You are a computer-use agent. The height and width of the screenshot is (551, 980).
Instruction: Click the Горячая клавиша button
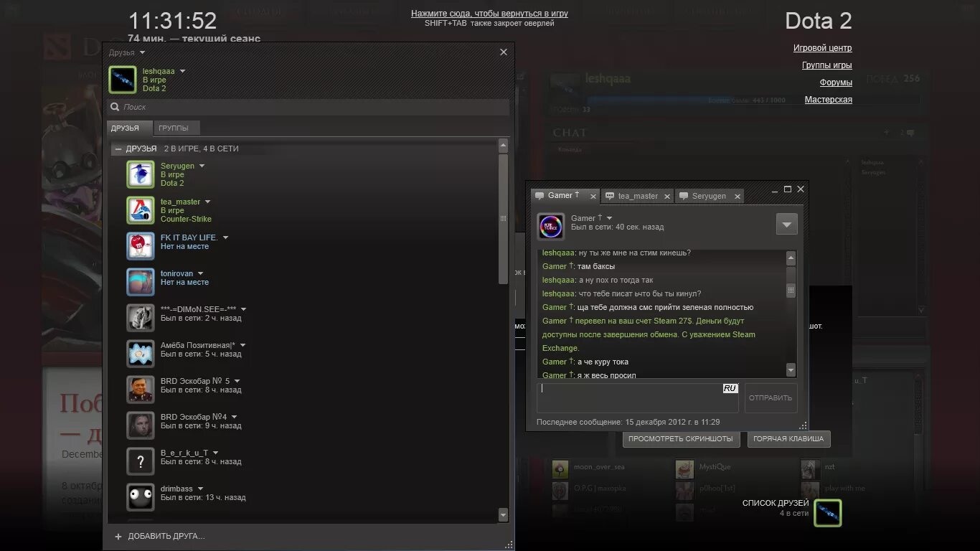[788, 438]
